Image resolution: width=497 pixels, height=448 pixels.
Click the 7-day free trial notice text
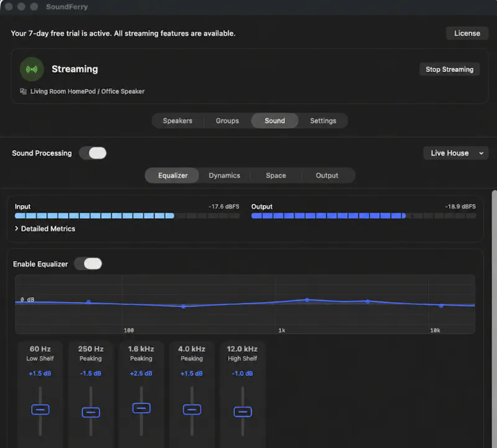123,34
